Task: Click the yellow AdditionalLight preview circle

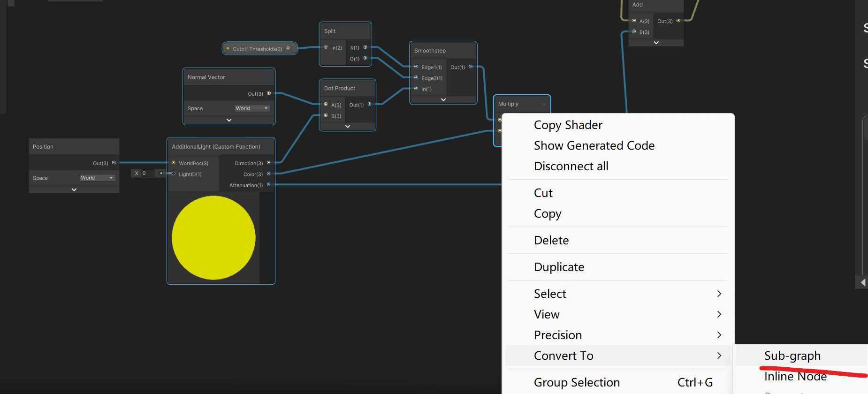Action: (x=213, y=238)
